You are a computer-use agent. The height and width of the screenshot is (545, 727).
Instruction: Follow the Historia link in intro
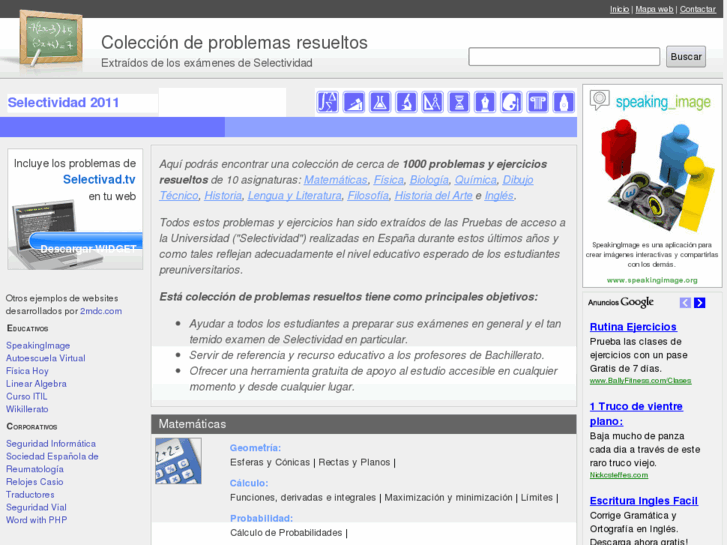point(223,196)
